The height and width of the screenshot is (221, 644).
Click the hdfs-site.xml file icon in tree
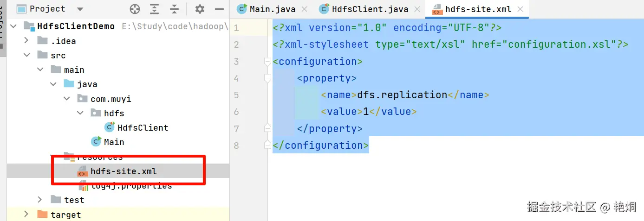pyautogui.click(x=83, y=171)
